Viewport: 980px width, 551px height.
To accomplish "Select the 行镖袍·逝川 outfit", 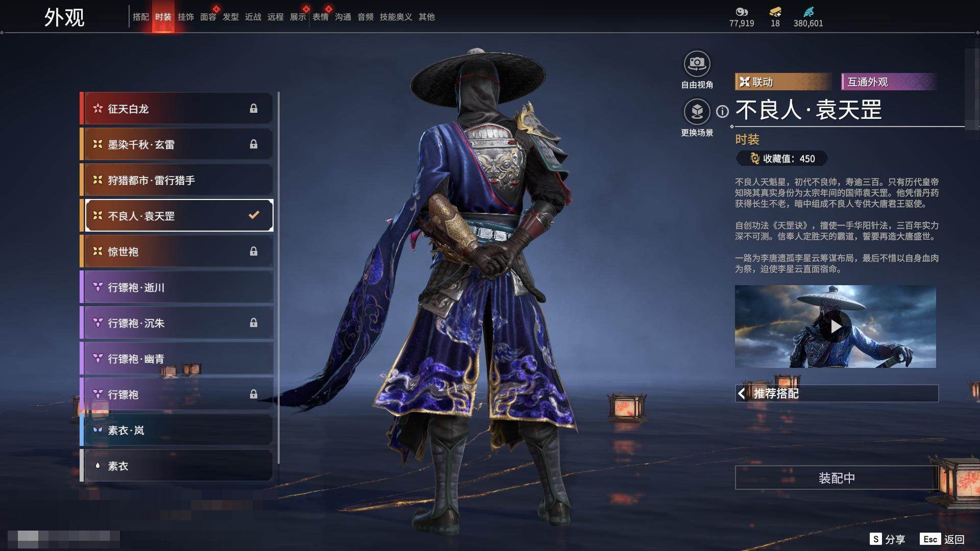I will point(177,287).
